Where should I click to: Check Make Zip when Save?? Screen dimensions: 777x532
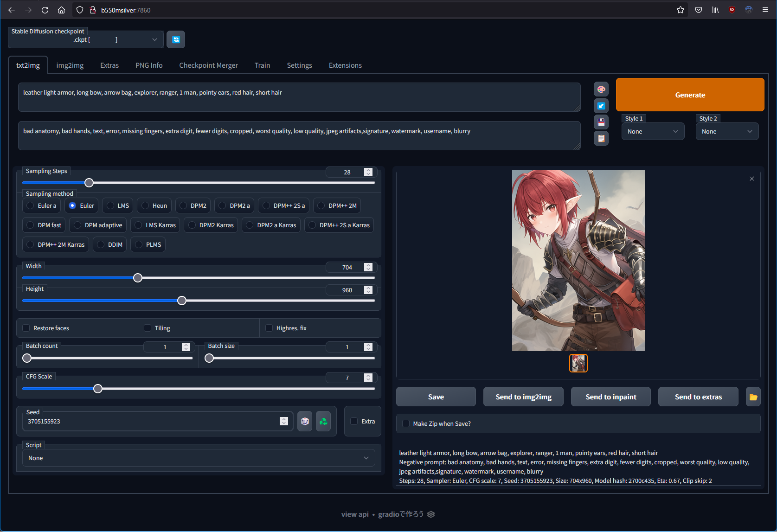point(406,423)
